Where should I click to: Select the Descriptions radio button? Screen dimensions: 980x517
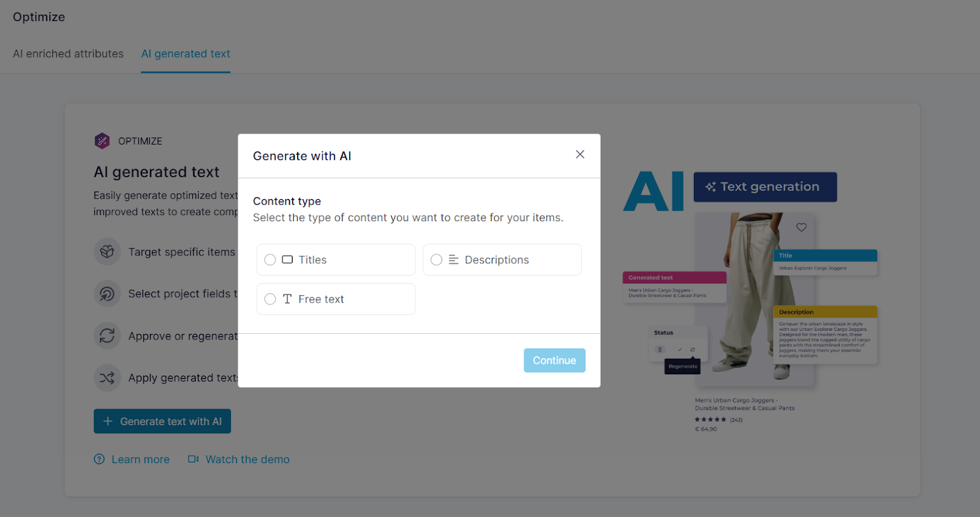point(437,260)
